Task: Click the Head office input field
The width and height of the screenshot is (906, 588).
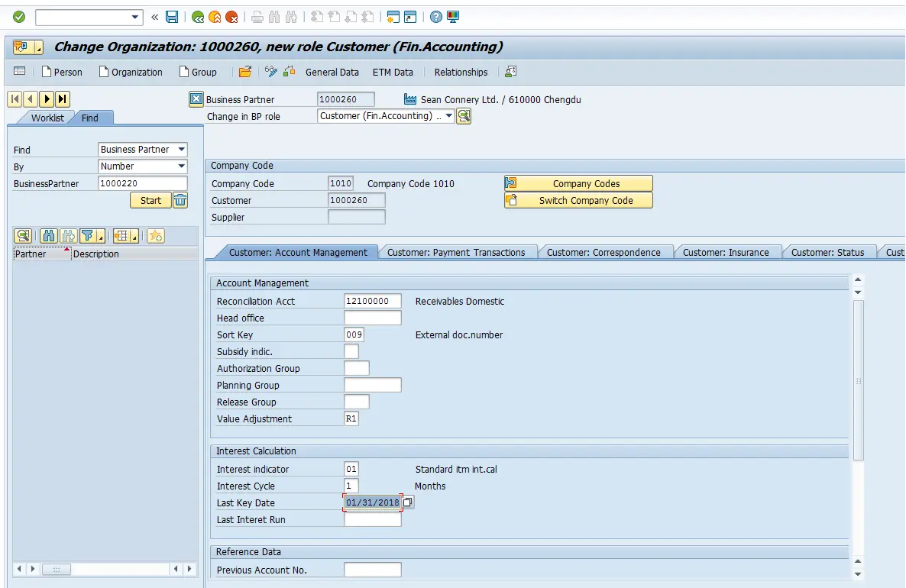Action: pos(373,318)
